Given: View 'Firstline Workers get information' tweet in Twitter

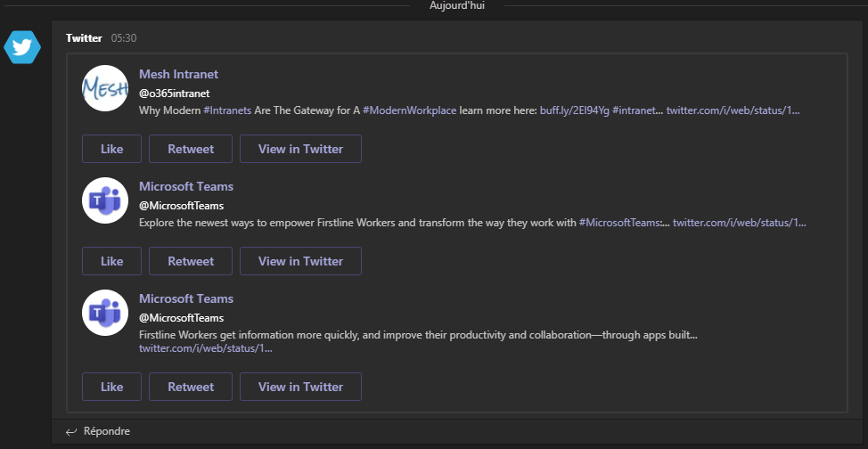Looking at the screenshot, I should pyautogui.click(x=300, y=387).
